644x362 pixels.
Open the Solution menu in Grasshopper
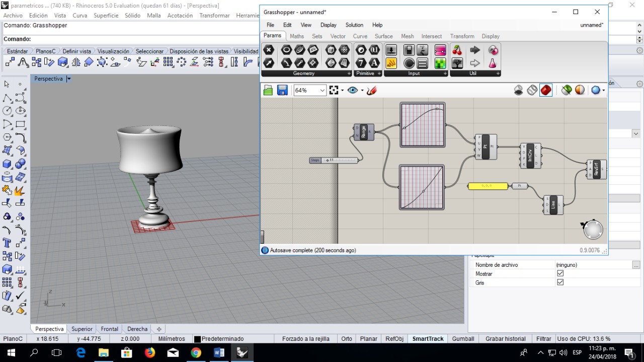point(354,25)
